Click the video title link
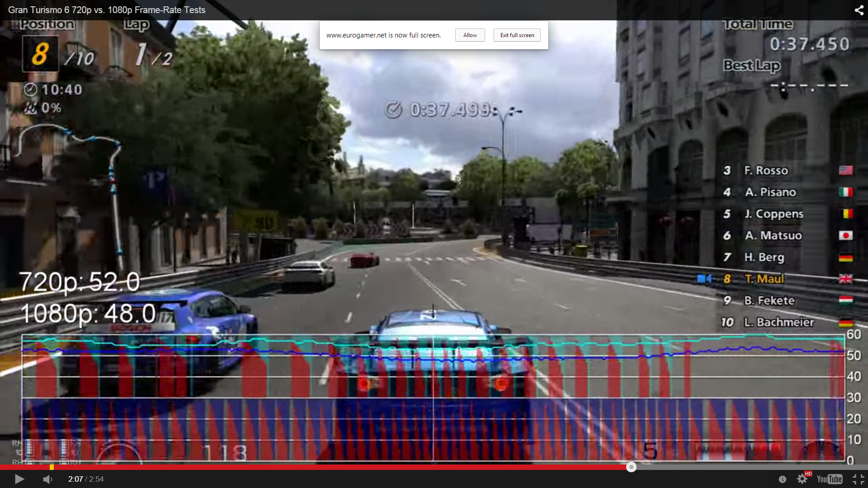868x488 pixels. tap(107, 10)
